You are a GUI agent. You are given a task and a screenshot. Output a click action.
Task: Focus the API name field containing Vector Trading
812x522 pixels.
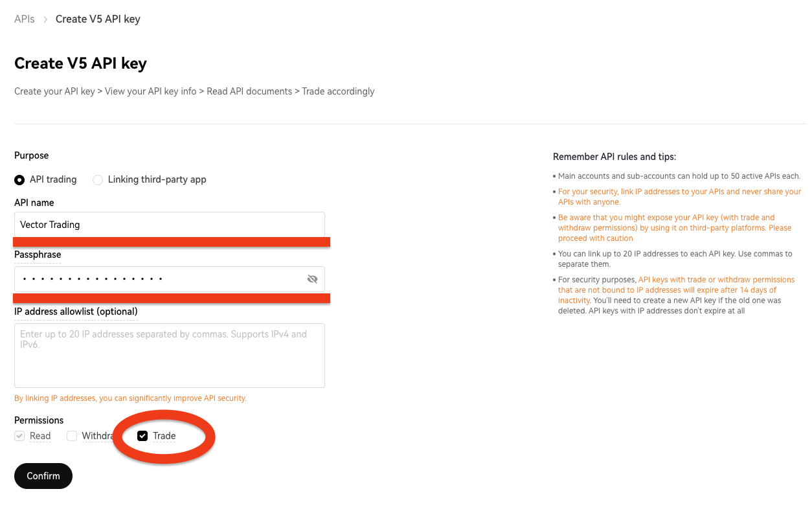coord(169,225)
